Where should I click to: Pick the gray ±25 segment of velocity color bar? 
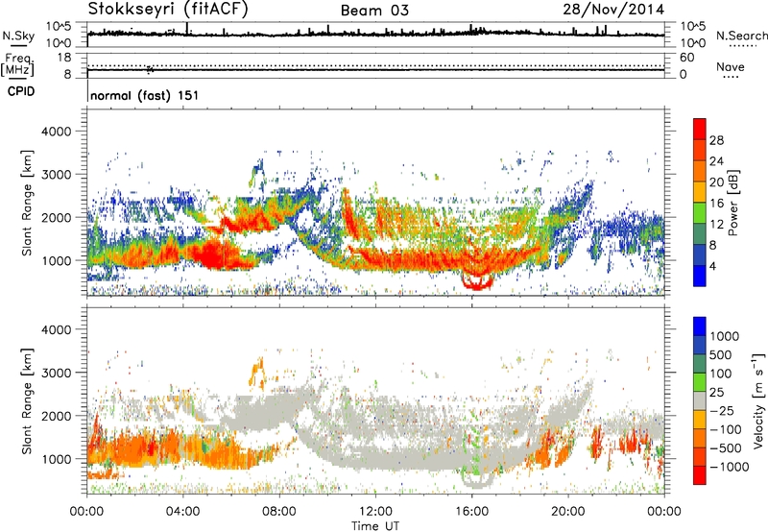[x=700, y=401]
